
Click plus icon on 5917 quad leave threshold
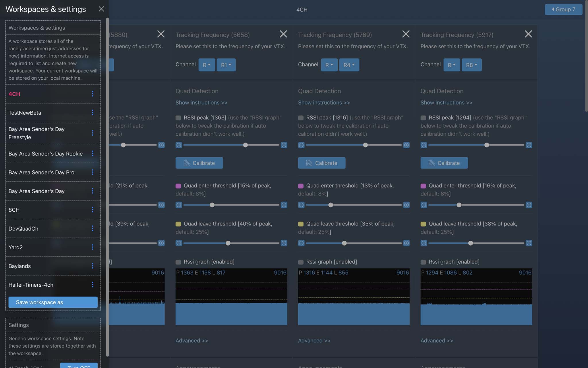tap(529, 243)
